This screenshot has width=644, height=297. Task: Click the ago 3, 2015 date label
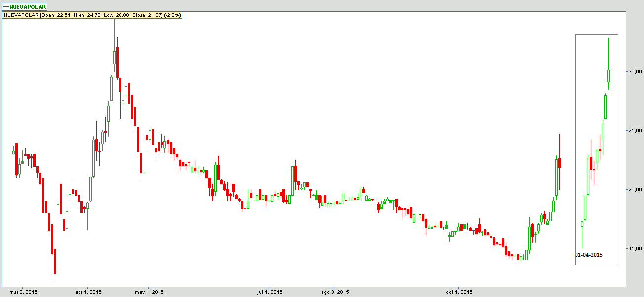(335, 292)
